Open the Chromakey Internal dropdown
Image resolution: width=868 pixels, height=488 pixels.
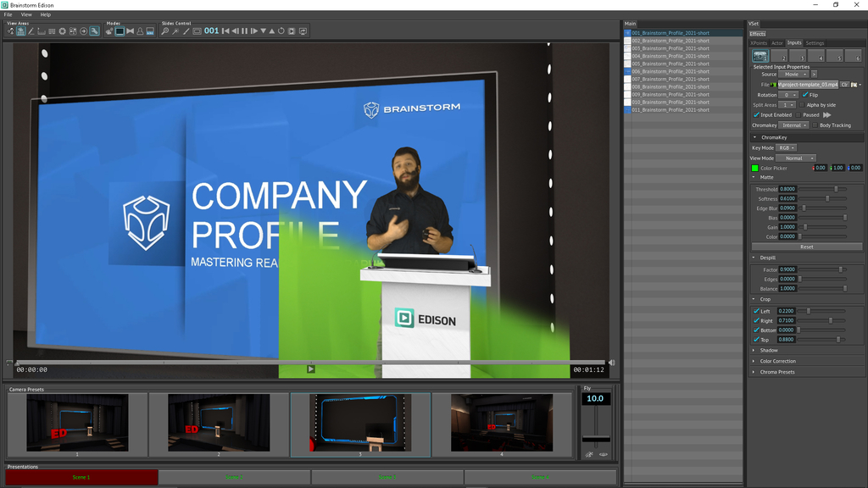tap(793, 125)
